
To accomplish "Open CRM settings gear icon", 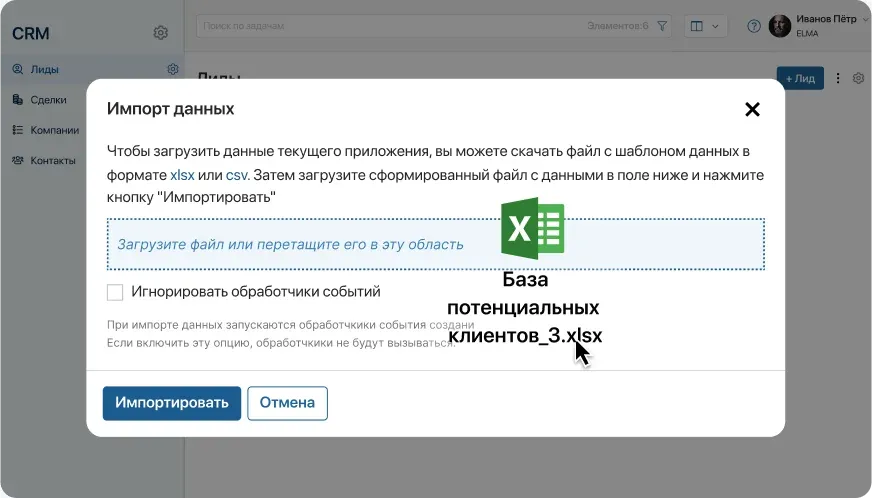I will [161, 33].
